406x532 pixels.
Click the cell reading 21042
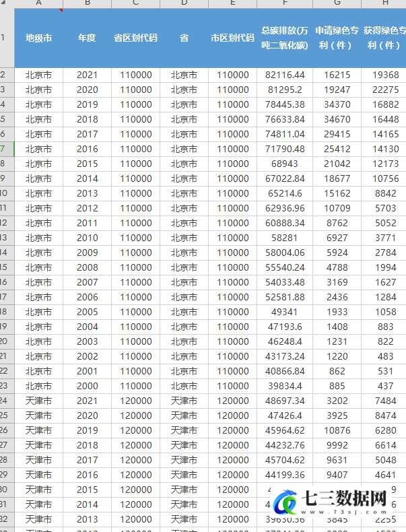(337, 164)
